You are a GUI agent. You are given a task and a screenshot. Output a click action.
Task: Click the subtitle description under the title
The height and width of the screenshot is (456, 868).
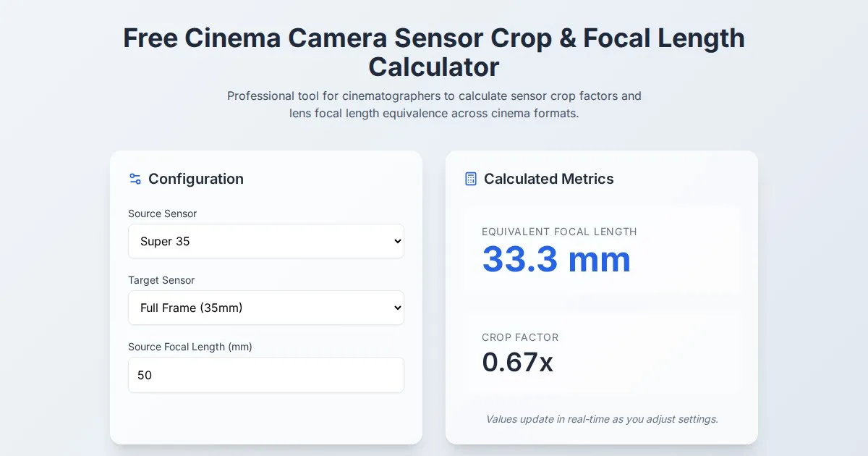434,104
